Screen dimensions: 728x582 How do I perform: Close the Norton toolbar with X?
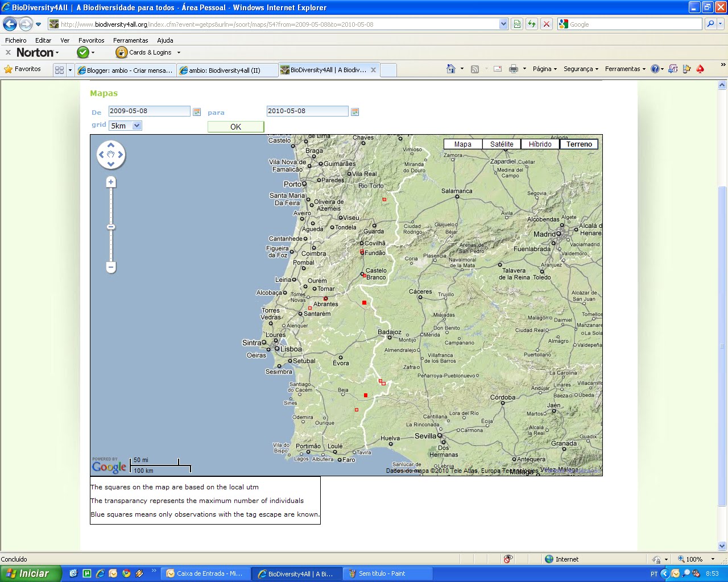(x=8, y=52)
